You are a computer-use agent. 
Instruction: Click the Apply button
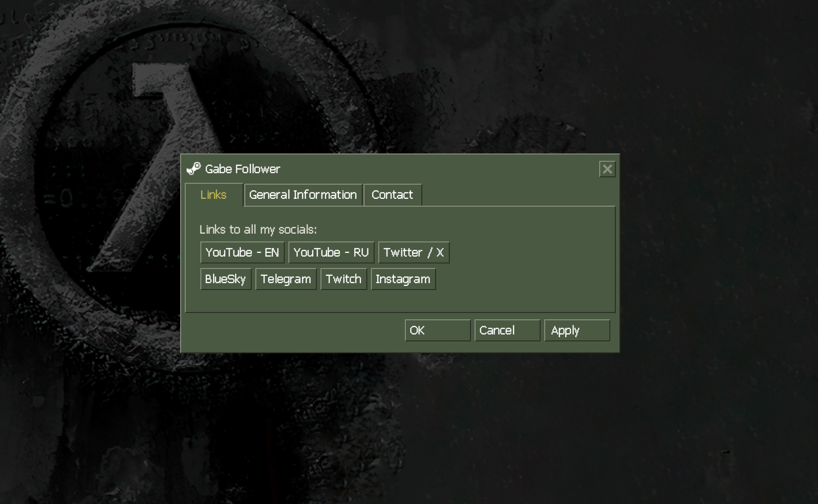577,330
